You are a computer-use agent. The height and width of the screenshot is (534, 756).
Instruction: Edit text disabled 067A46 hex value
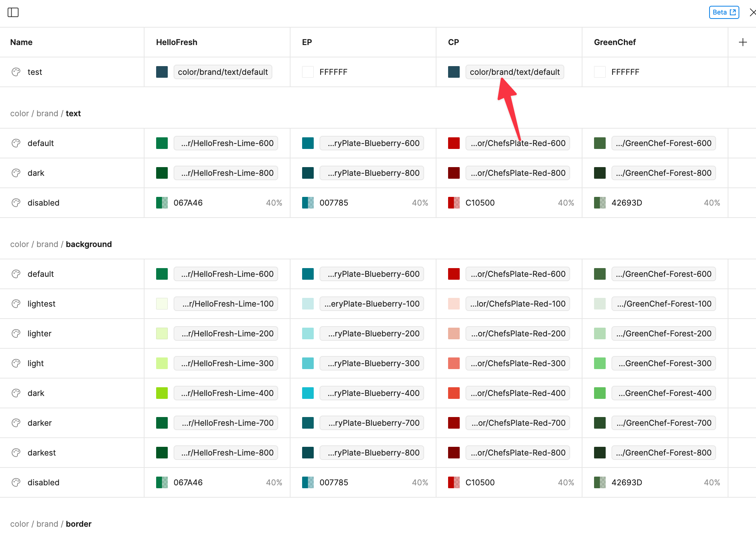point(188,203)
